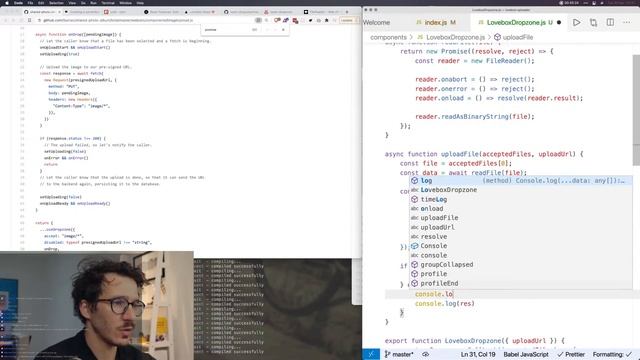The image size is (640, 360).
Task: Pick the groupCollapsed suggestion
Action: pos(521,264)
